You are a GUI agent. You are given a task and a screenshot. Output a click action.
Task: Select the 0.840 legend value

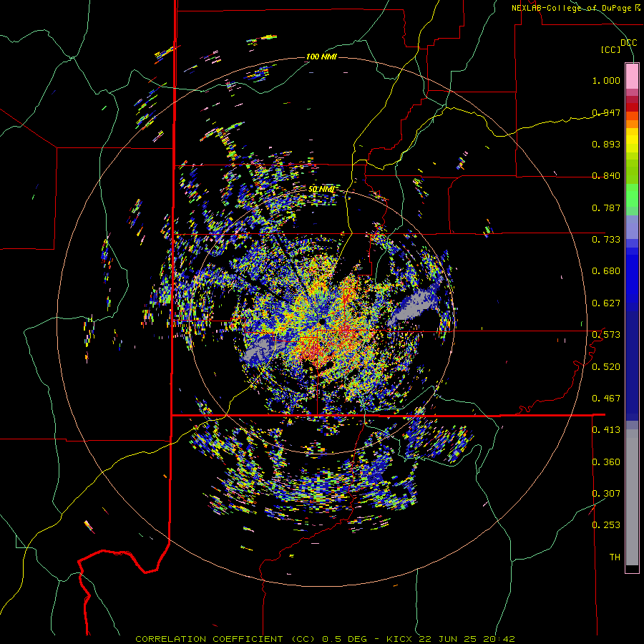[x=606, y=176]
